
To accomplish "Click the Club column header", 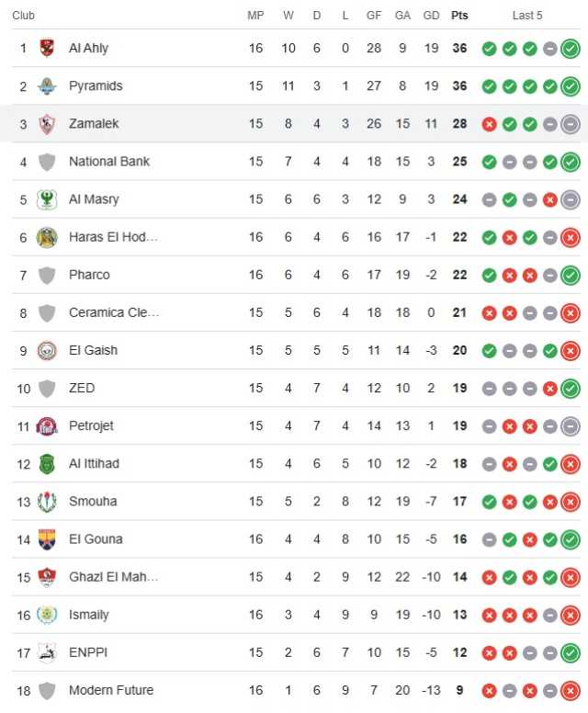I will [x=23, y=16].
